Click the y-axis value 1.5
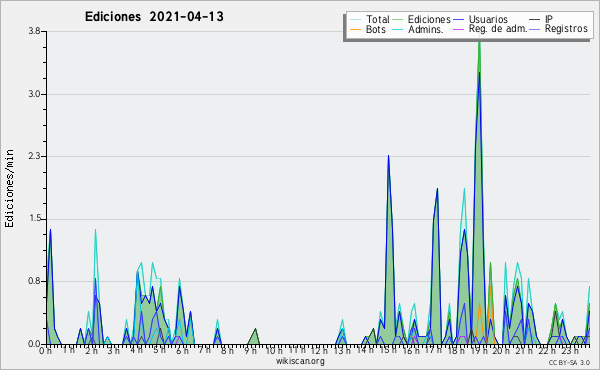The height and width of the screenshot is (370, 600). [34, 219]
